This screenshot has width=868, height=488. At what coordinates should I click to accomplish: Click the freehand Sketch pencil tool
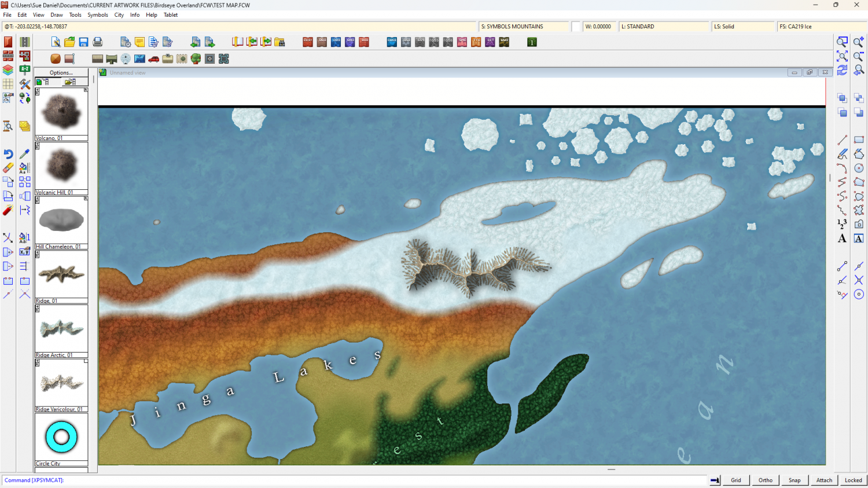[842, 154]
